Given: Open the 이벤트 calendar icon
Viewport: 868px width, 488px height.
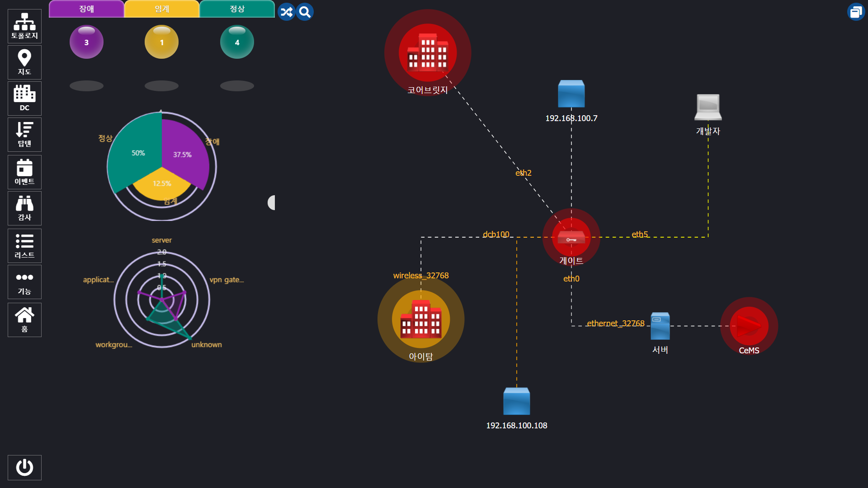Looking at the screenshot, I should tap(24, 172).
